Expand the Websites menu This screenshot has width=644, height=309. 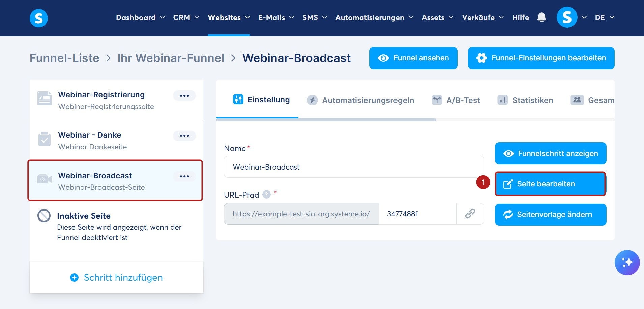point(229,17)
